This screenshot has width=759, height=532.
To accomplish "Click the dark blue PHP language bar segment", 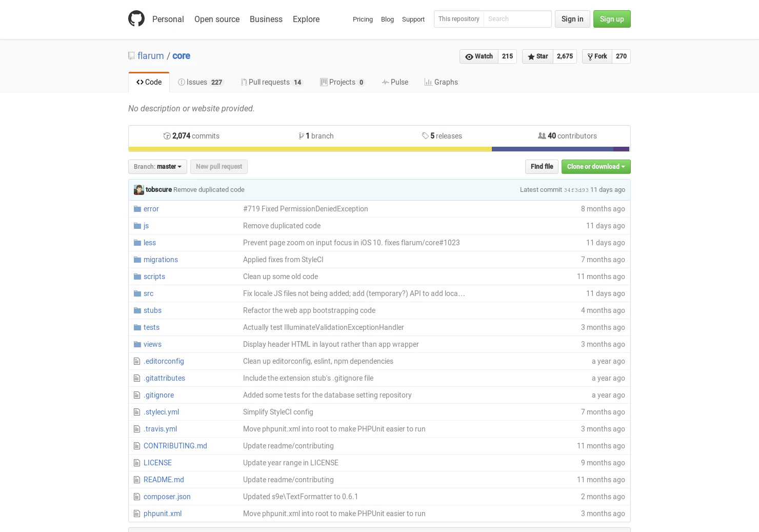I will 552,149.
